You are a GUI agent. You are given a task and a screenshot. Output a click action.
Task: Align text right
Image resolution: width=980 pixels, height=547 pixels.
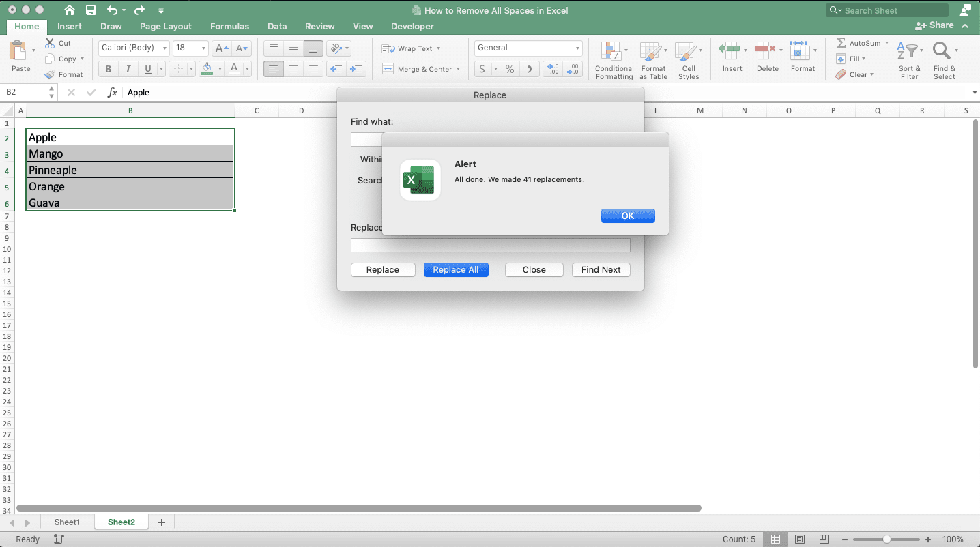(313, 69)
